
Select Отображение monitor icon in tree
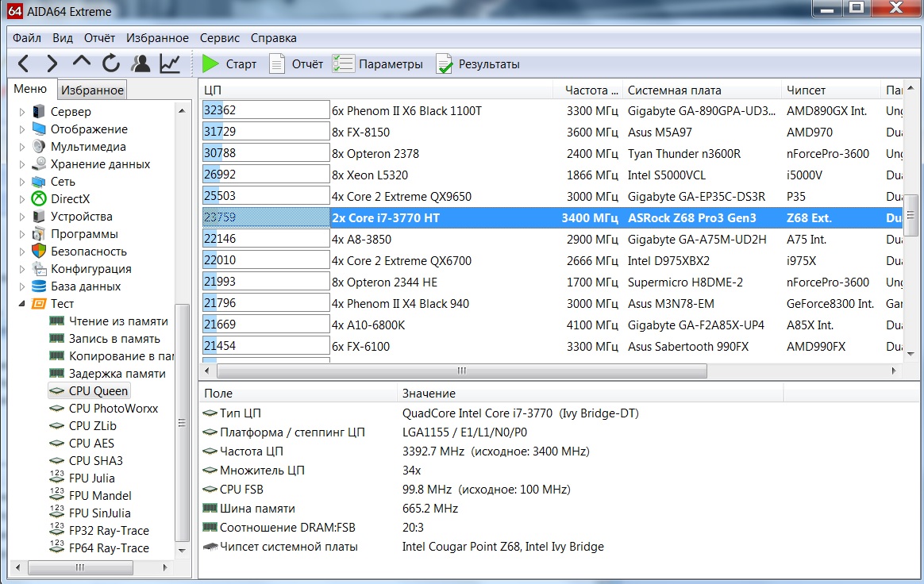[x=39, y=129]
